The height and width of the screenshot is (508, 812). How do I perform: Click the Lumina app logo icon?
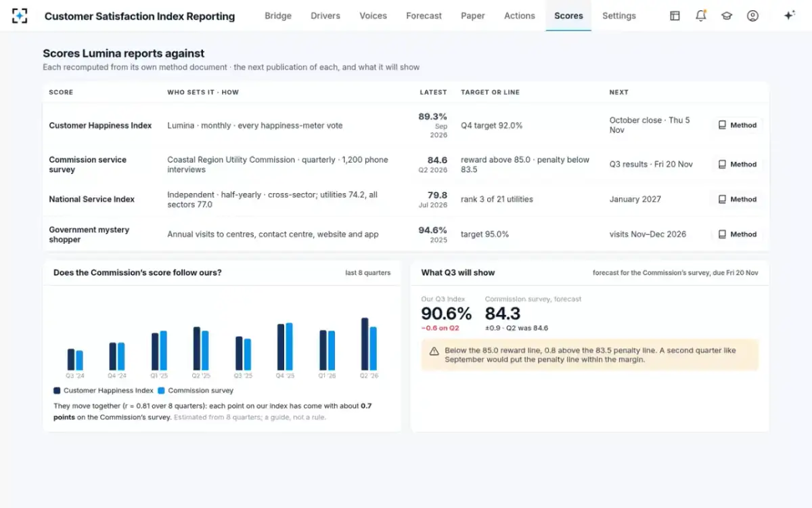20,16
